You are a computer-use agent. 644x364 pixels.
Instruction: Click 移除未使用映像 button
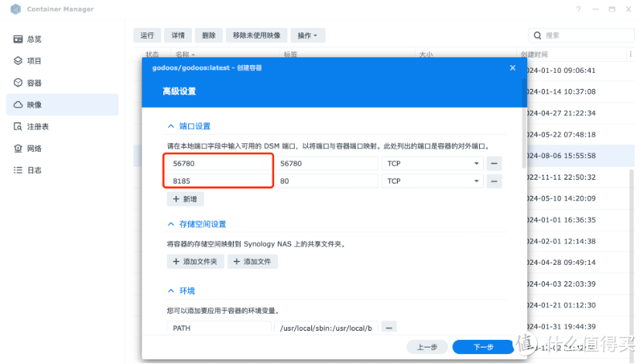pos(257,36)
